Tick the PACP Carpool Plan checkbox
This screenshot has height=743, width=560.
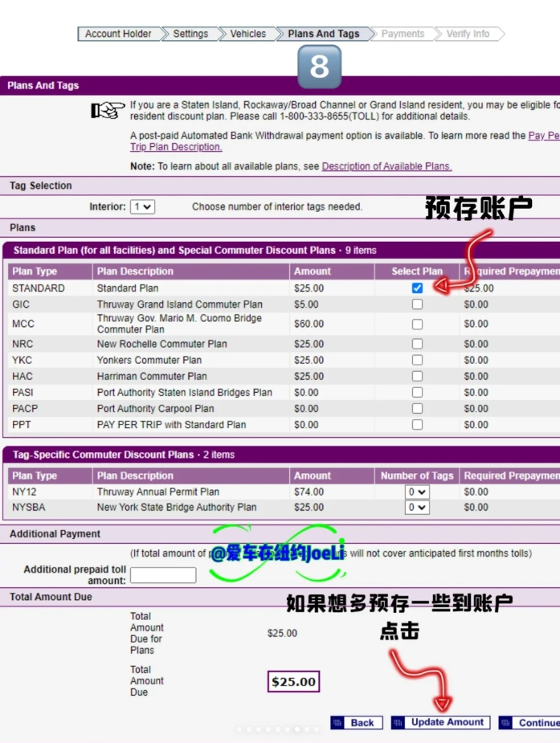417,409
